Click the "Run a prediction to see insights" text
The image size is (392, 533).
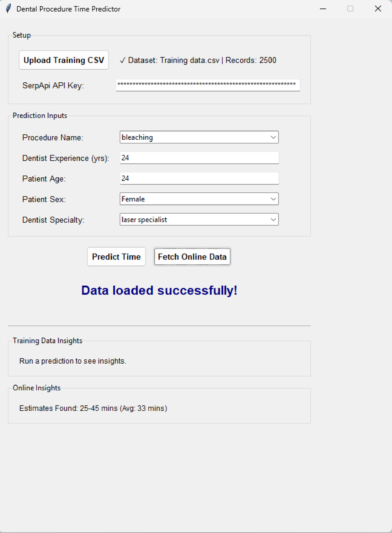pyautogui.click(x=73, y=361)
